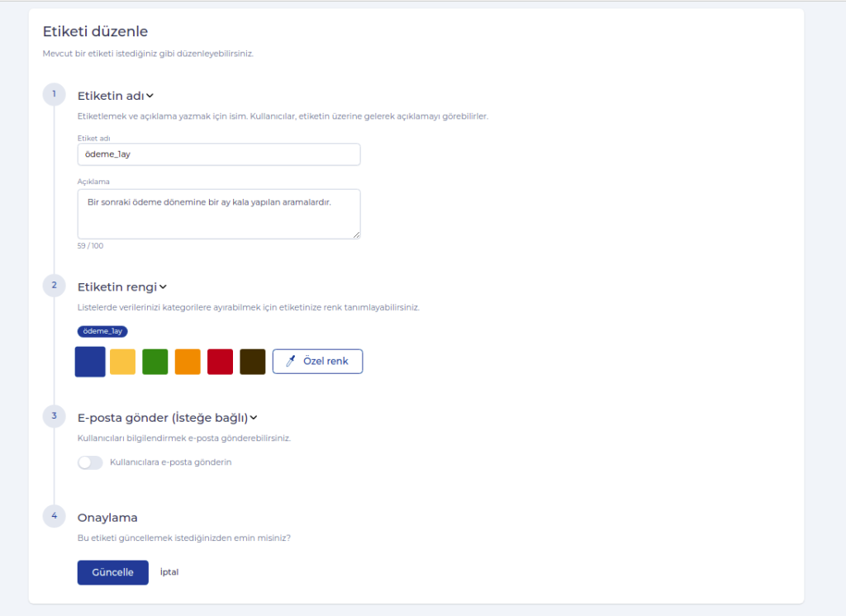Select the dark blue color swatch
The height and width of the screenshot is (616, 846).
point(90,362)
